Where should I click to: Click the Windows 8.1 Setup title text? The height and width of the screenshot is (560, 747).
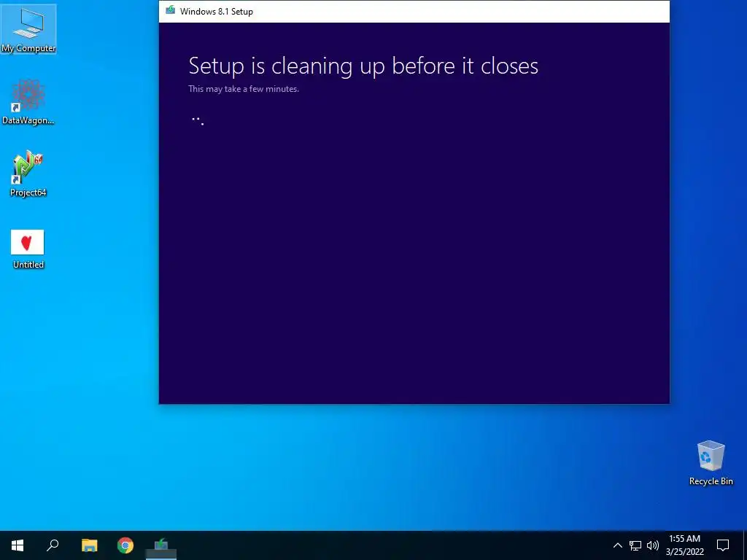pos(216,12)
